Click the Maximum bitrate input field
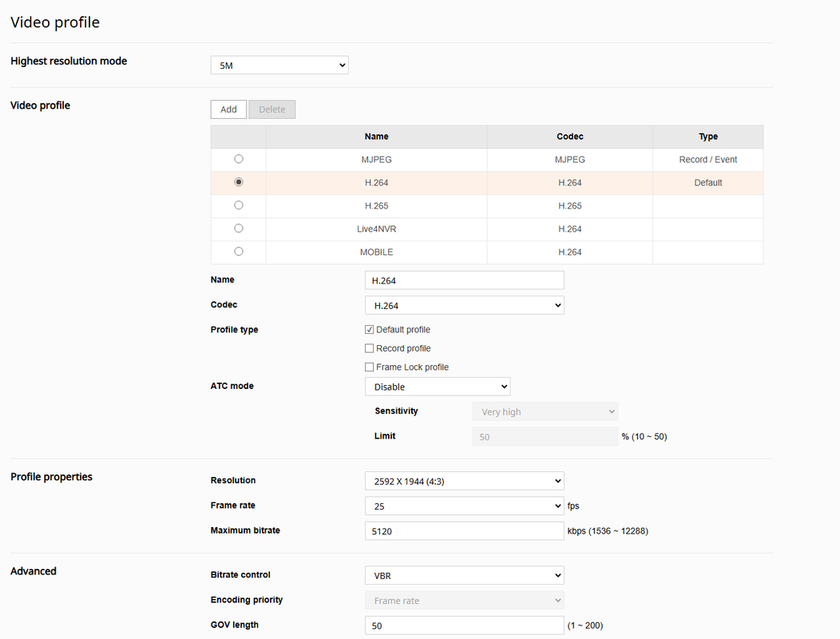 point(464,531)
